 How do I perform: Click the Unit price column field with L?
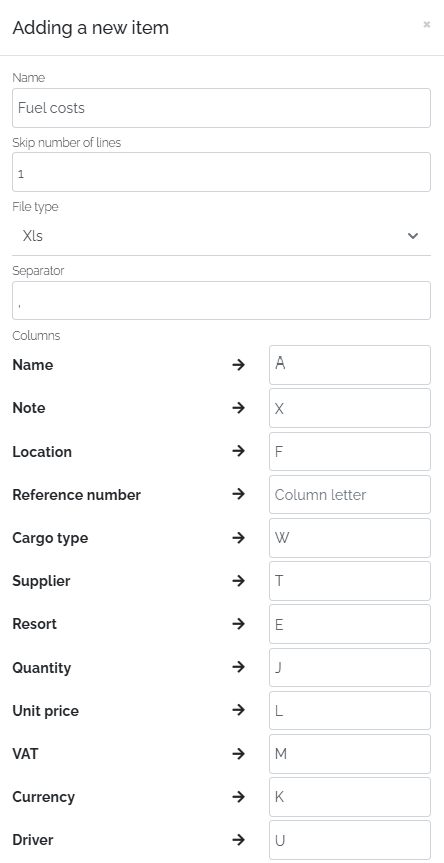350,711
